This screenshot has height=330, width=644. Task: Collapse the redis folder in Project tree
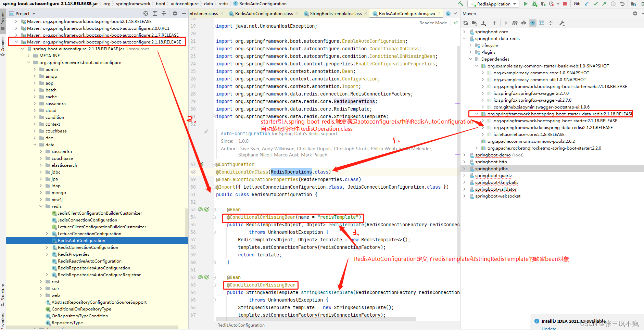pos(41,206)
